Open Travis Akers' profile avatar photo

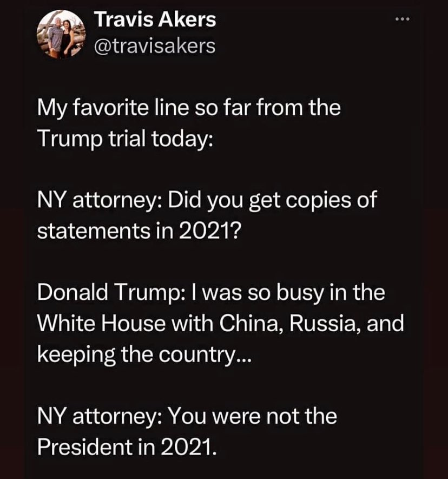61,34
